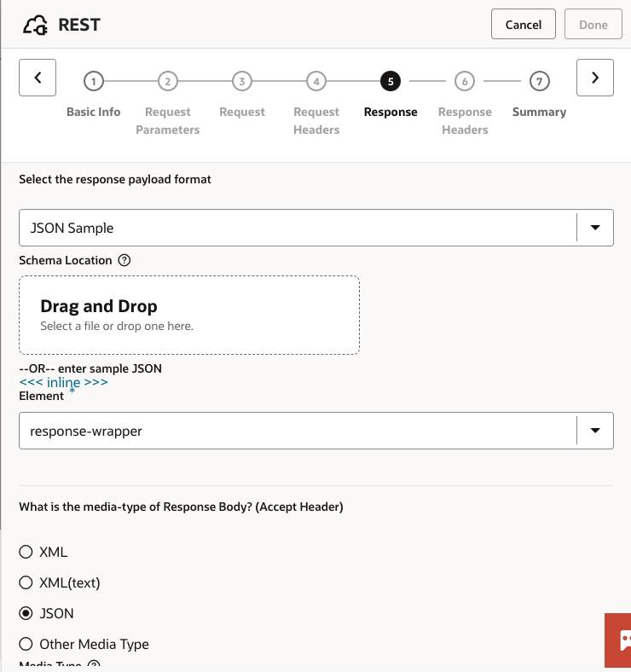Click the Drag and Drop file area

coord(189,315)
